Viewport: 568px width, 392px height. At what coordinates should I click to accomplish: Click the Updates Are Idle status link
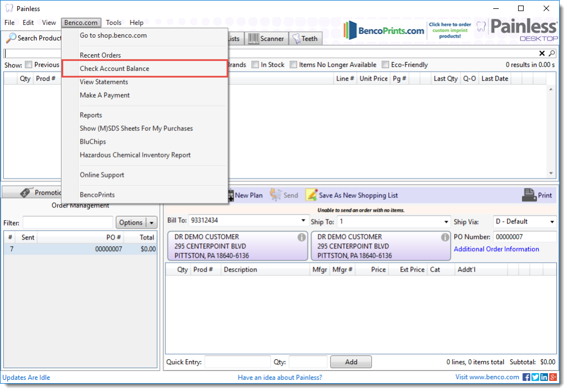[x=27, y=378]
